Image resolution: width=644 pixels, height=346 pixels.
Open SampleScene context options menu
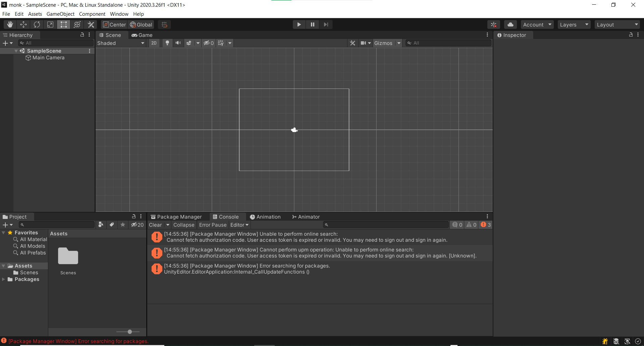click(x=90, y=51)
